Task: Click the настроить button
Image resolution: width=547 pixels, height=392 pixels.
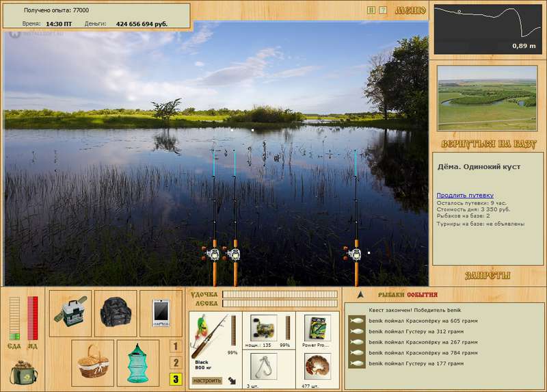Action: (x=207, y=380)
